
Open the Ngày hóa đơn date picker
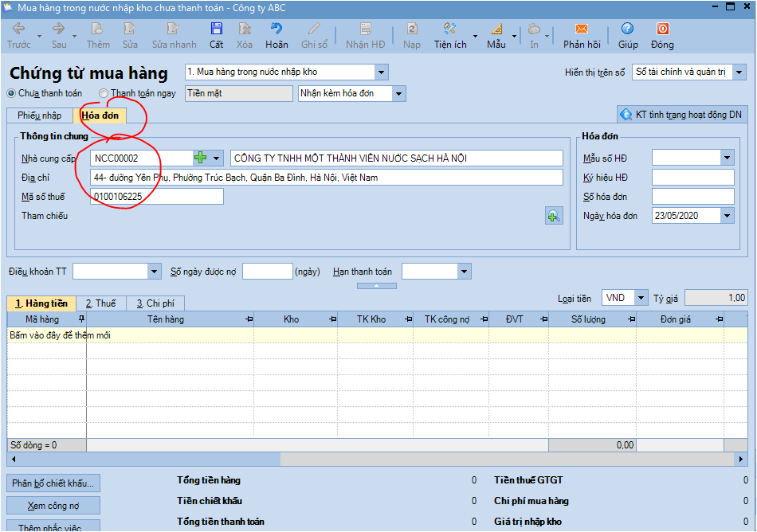727,216
